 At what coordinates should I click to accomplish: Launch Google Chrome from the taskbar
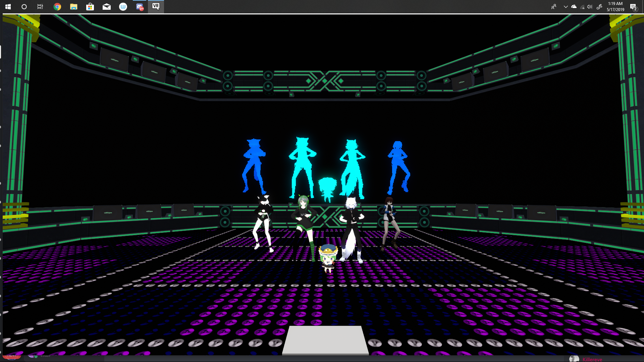pyautogui.click(x=57, y=7)
